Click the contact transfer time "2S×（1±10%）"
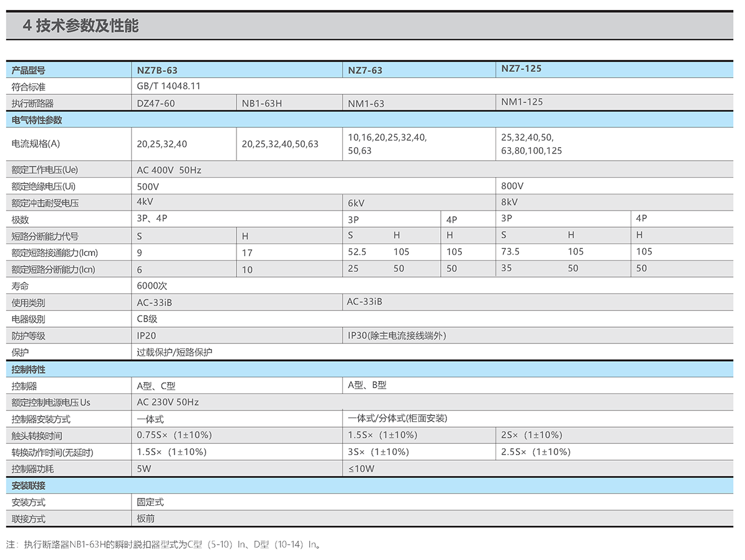This screenshot has height=560, width=745. (x=532, y=435)
